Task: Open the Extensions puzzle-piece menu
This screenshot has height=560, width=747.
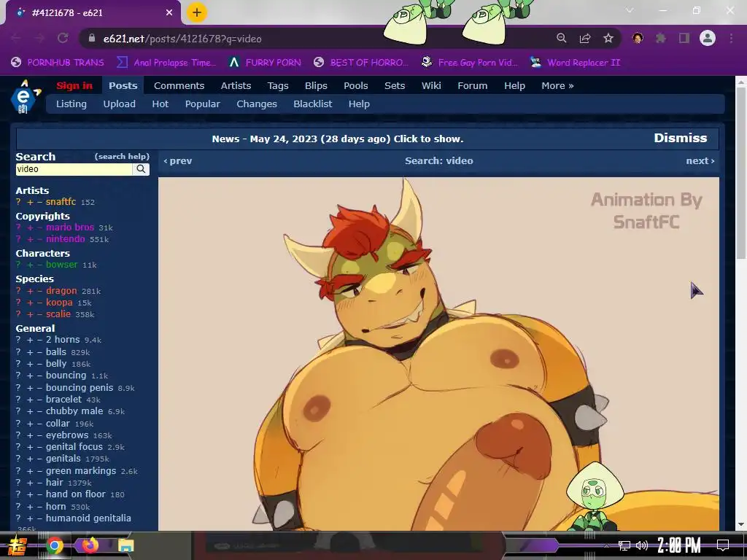Action: point(661,38)
